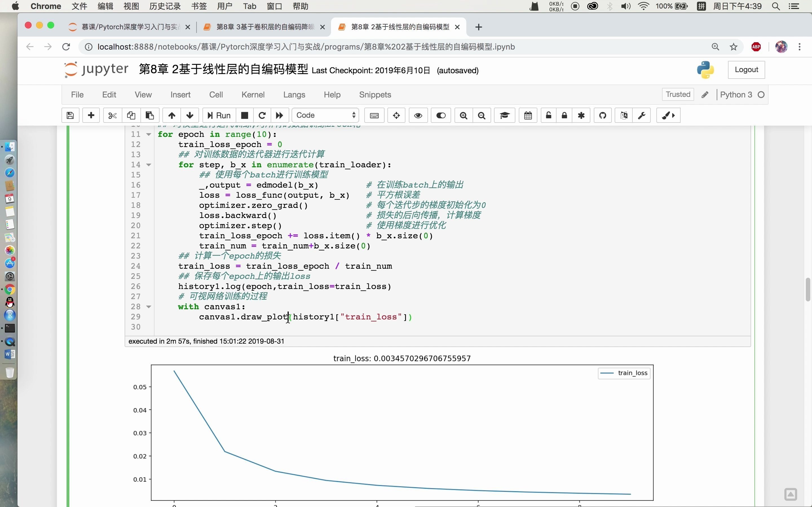
Task: Select the Code cell type dropdown
Action: (325, 115)
